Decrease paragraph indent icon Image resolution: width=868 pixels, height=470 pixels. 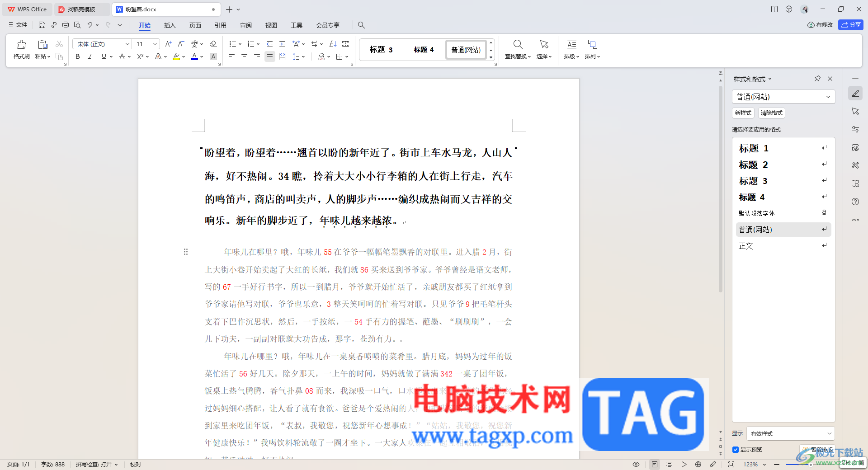(x=269, y=44)
